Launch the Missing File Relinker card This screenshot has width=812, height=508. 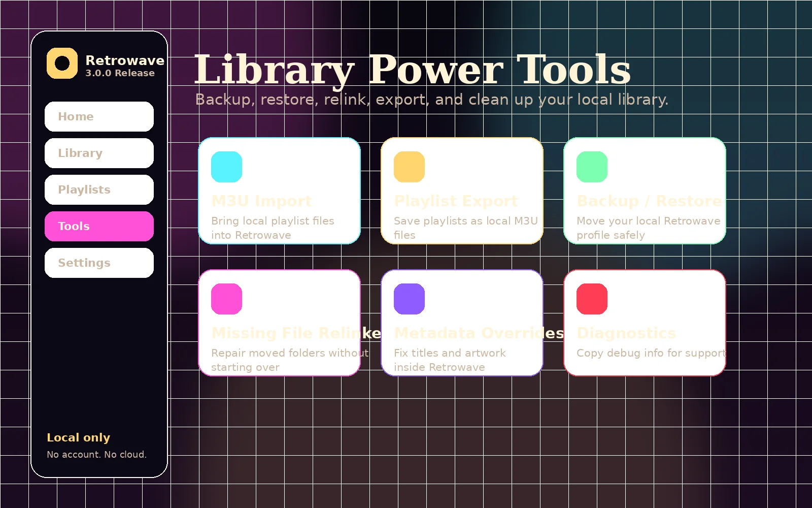pyautogui.click(x=279, y=323)
